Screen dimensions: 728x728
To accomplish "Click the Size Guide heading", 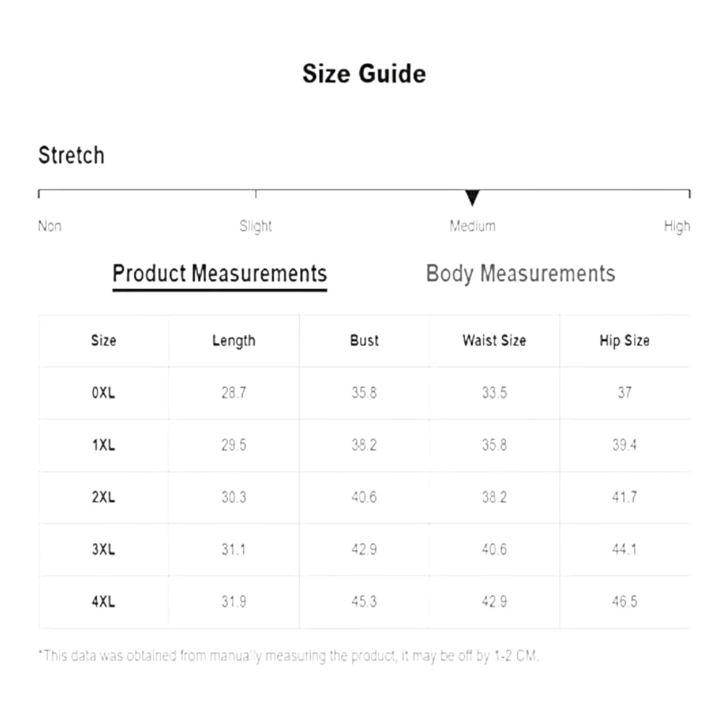I will coord(364,74).
